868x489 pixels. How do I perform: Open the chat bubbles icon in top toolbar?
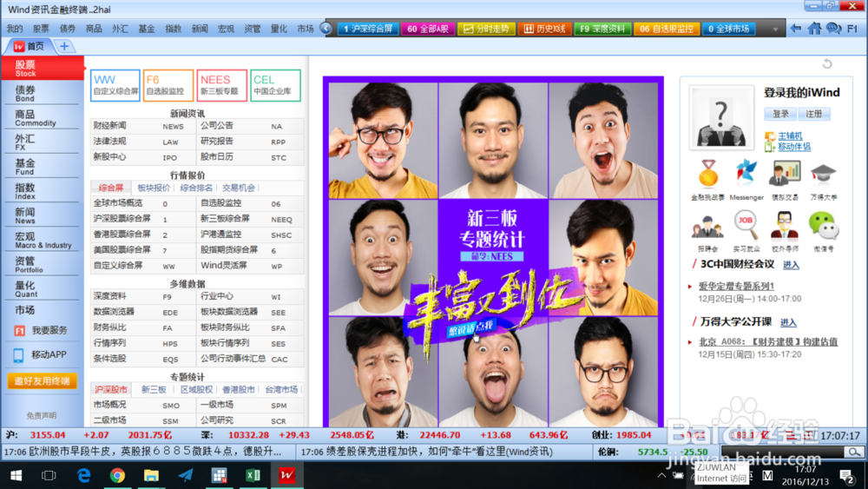833,29
